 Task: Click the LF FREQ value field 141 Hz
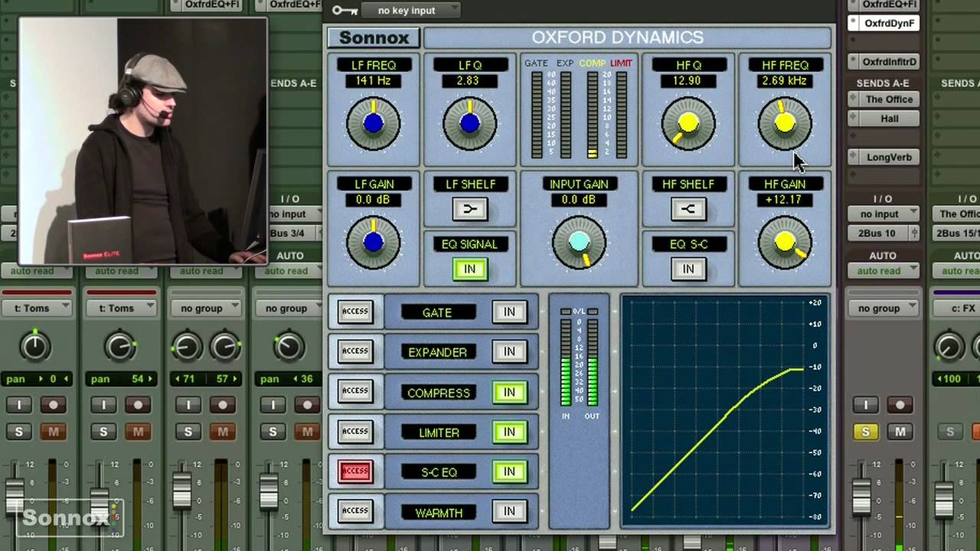point(374,81)
